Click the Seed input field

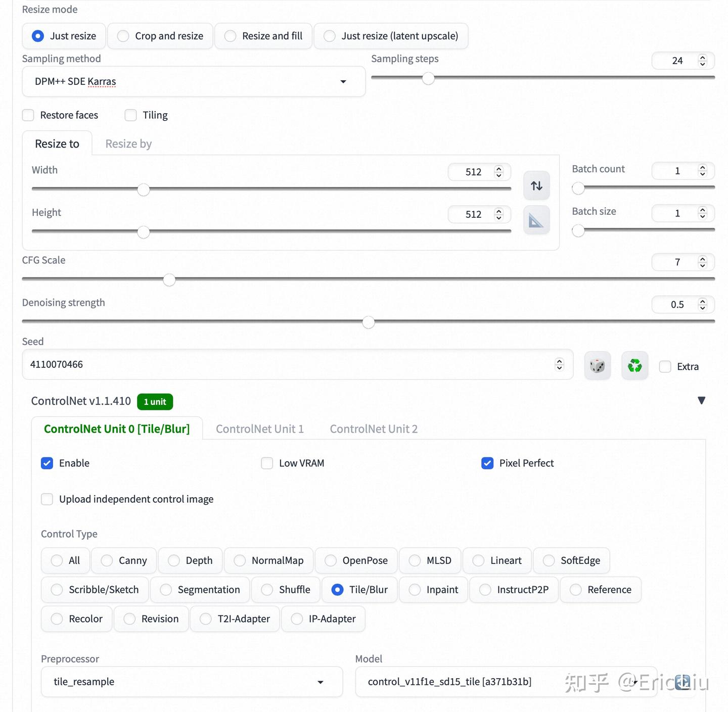[x=288, y=365]
